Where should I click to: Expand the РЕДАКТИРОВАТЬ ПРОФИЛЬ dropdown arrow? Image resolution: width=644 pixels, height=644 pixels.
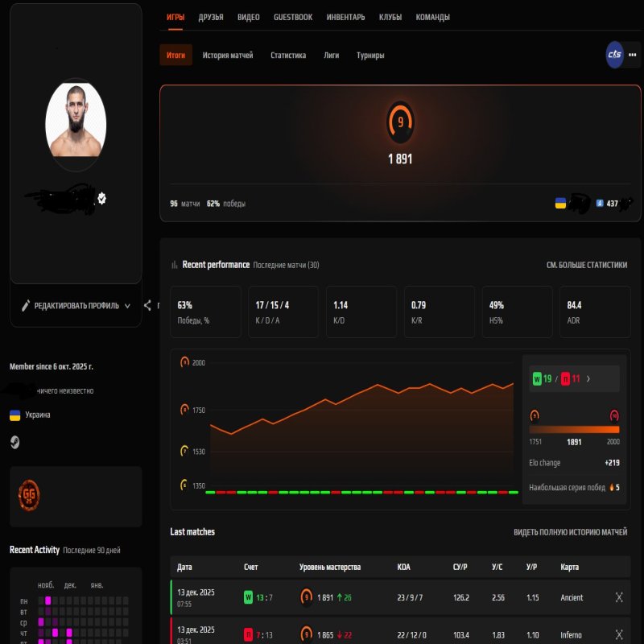click(128, 306)
